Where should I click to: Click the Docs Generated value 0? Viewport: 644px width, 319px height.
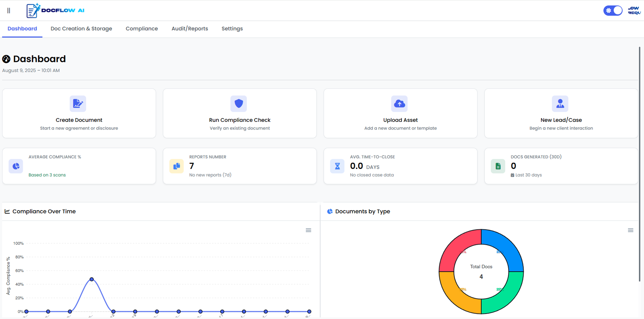point(513,166)
